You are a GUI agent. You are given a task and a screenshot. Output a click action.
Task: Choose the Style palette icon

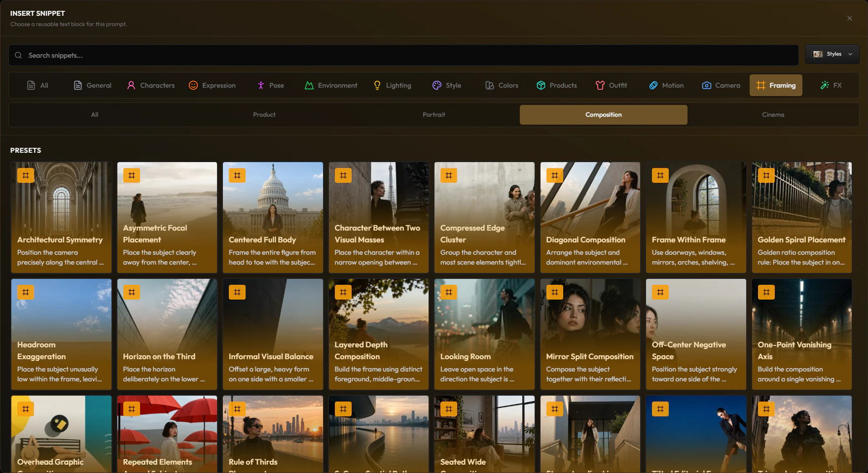437,85
